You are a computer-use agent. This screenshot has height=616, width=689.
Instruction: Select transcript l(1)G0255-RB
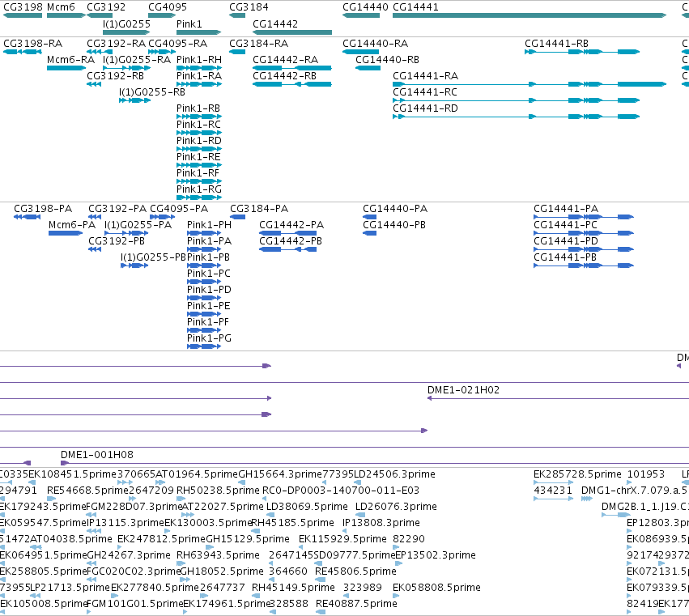(x=152, y=93)
